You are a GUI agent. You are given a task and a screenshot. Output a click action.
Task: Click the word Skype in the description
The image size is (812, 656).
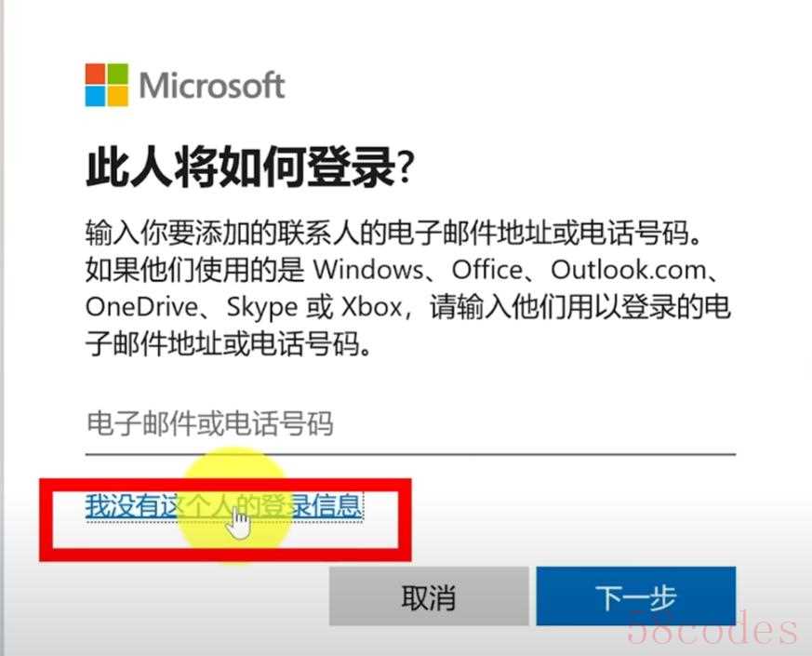click(x=262, y=308)
